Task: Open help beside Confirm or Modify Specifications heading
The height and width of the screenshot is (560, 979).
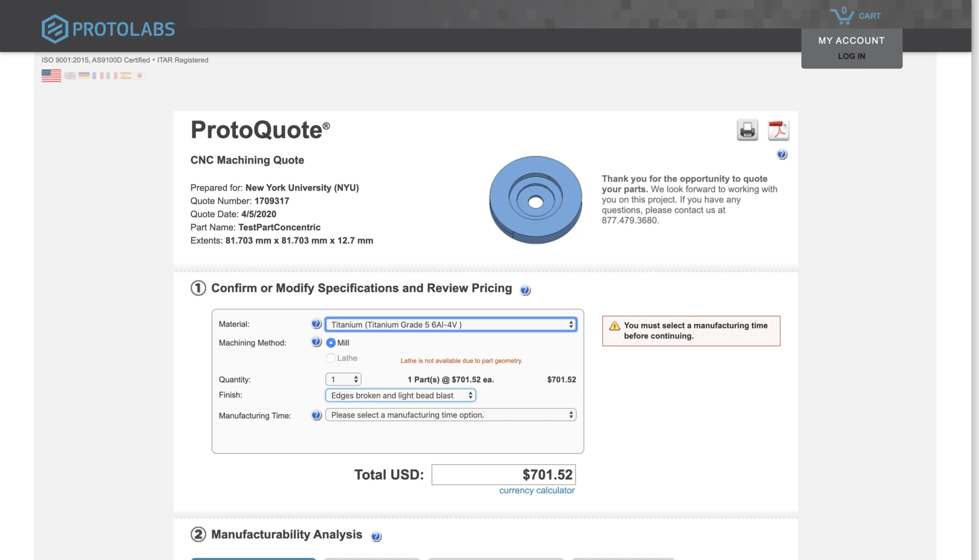Action: pos(525,290)
